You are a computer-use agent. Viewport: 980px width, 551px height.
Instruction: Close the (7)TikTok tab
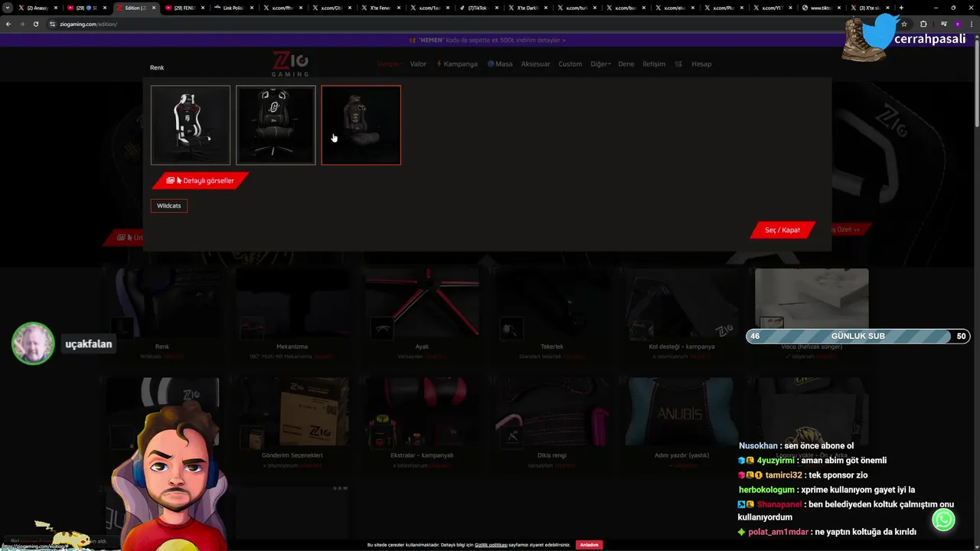497,8
